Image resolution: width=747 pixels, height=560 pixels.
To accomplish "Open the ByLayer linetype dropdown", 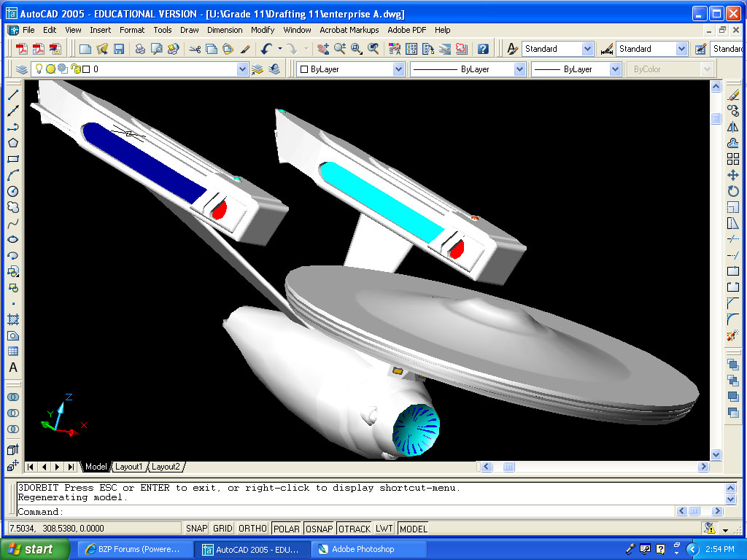I will pyautogui.click(x=519, y=69).
